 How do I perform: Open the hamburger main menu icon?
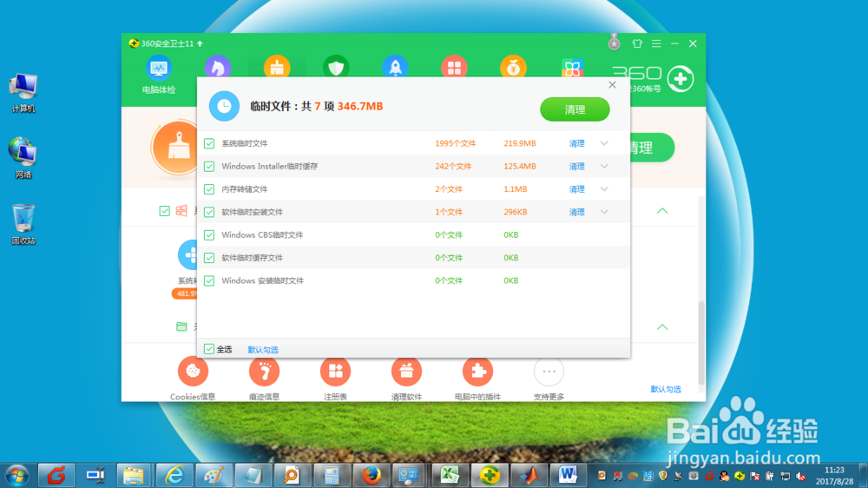coord(656,43)
